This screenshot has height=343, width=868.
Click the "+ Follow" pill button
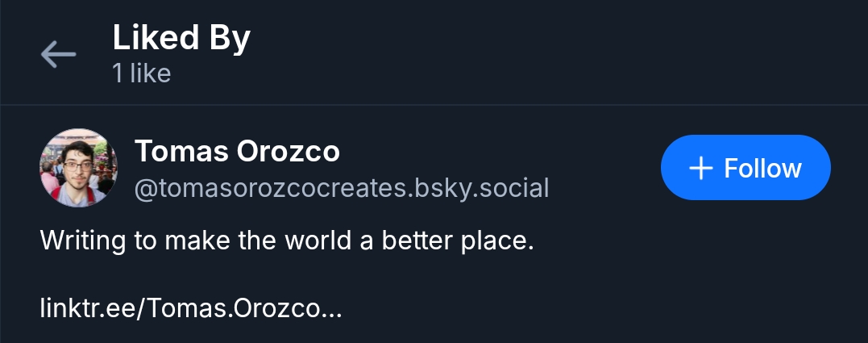(745, 168)
